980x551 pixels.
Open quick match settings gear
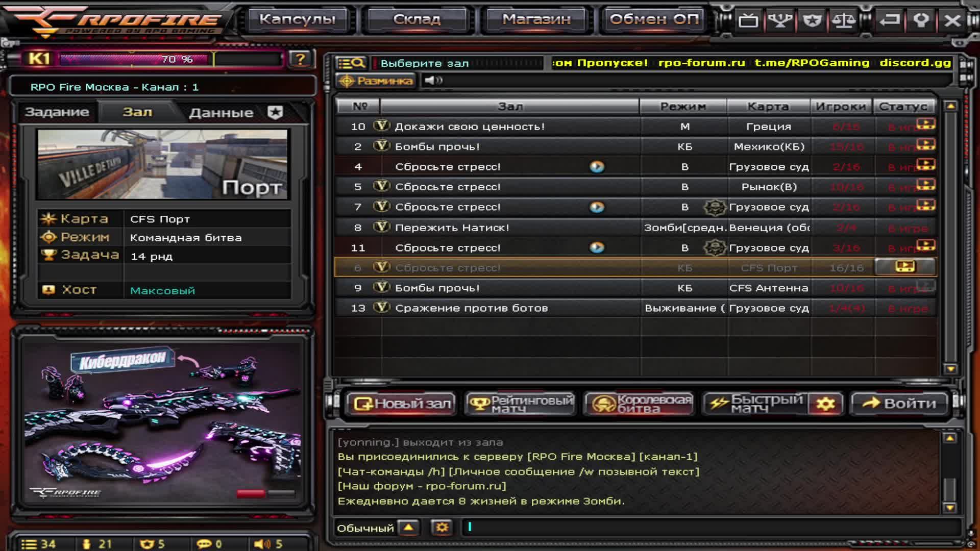pyautogui.click(x=825, y=404)
